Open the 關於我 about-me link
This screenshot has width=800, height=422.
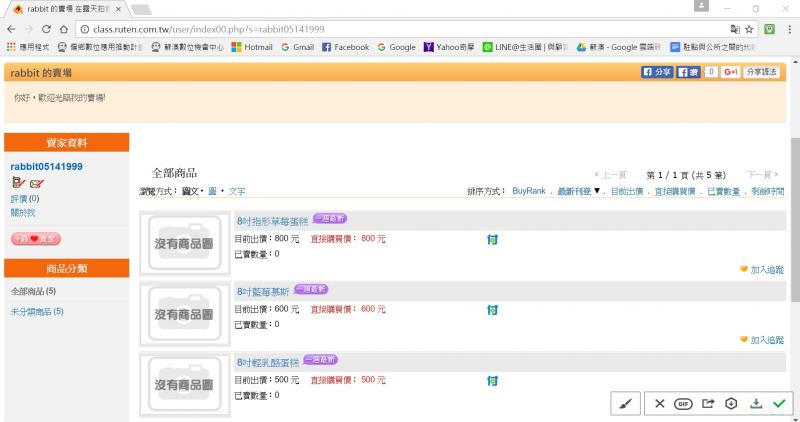point(23,212)
